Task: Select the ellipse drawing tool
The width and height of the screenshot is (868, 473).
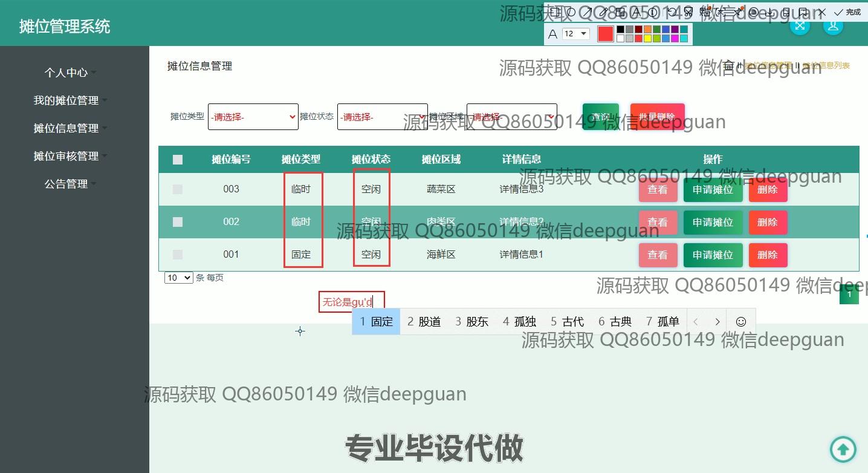Action: pos(571,12)
